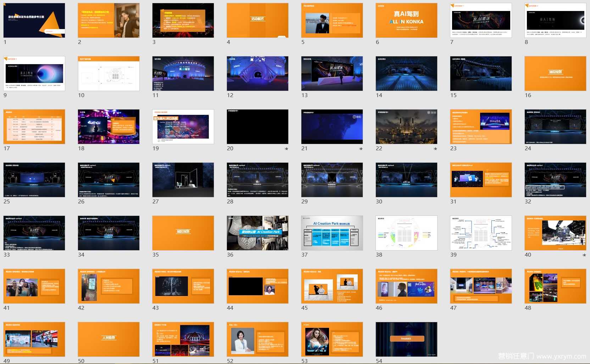
Task: Select slide 5 thumbnail with tuxedo man
Action: tap(332, 20)
